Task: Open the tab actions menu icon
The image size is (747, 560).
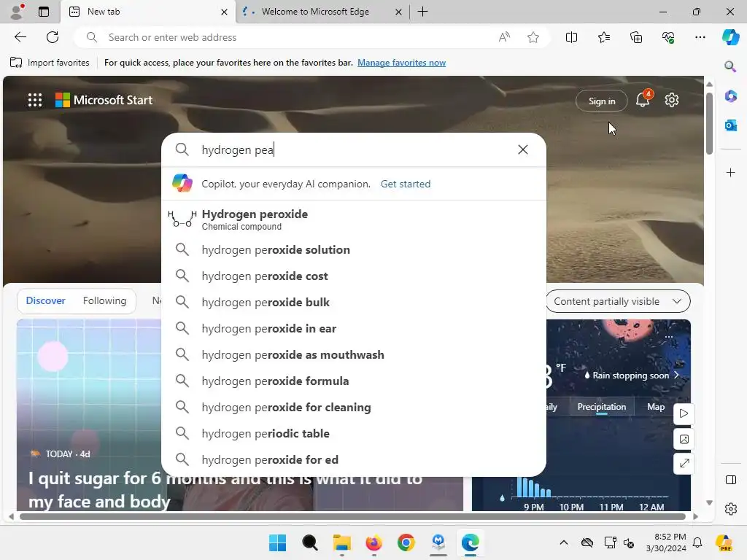Action: [44, 12]
